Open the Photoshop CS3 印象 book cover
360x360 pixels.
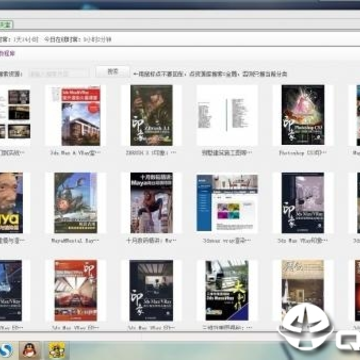coord(303,115)
